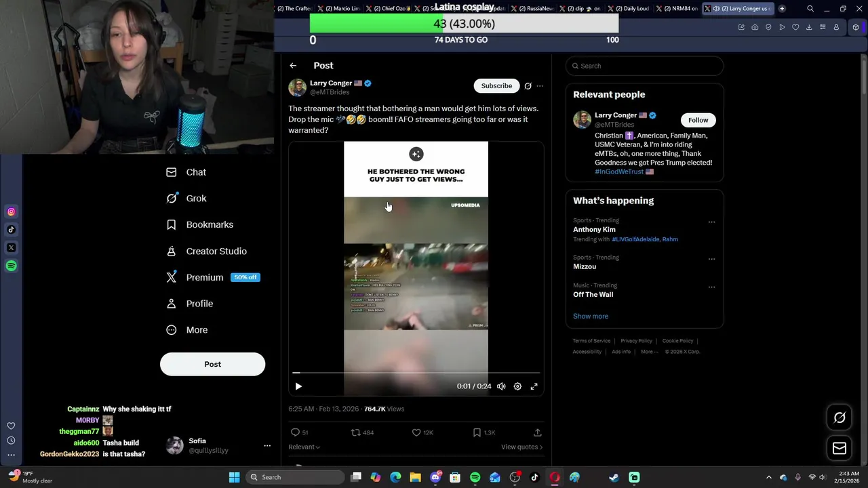Switch to the Daily Loud browser tab
The width and height of the screenshot is (868, 488).
[x=629, y=9]
